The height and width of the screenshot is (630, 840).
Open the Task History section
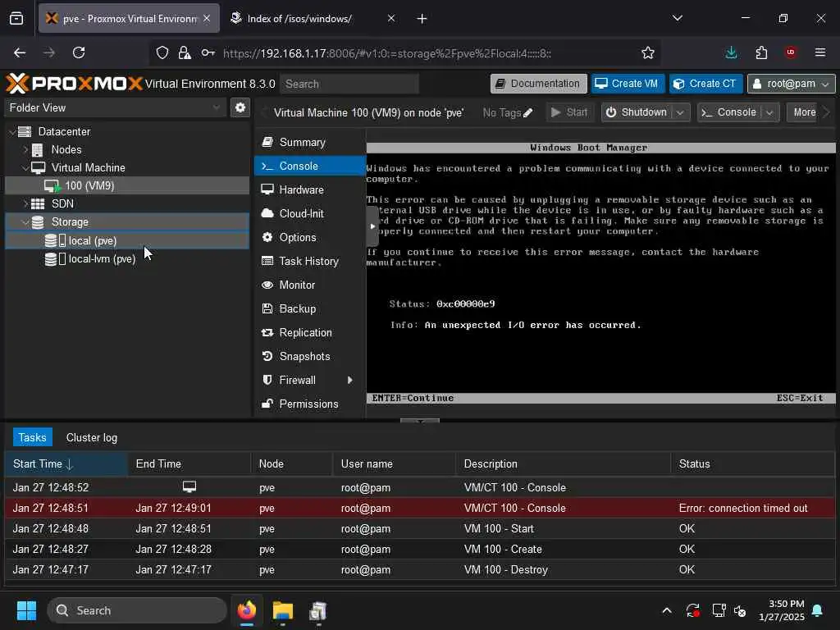coord(310,262)
